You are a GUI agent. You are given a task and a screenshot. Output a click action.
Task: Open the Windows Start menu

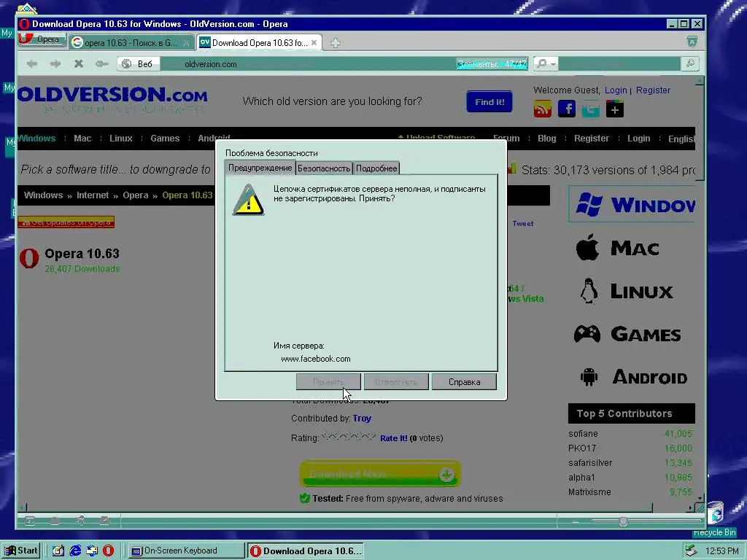21,551
